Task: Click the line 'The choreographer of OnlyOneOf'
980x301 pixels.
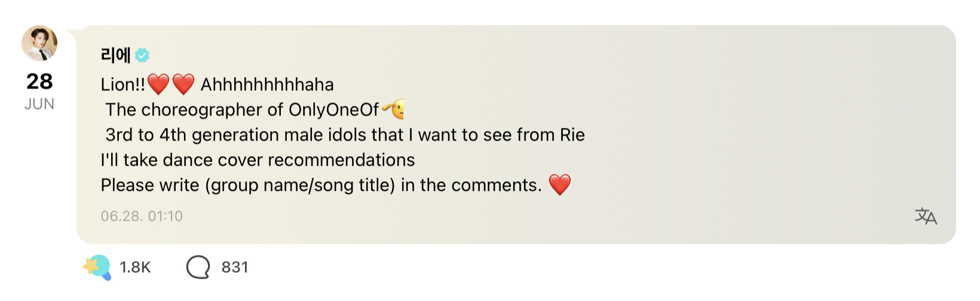Action: 242,110
